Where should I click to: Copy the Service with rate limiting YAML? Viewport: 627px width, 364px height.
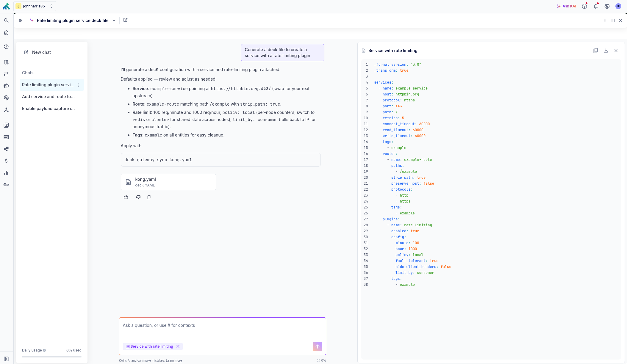pos(595,51)
